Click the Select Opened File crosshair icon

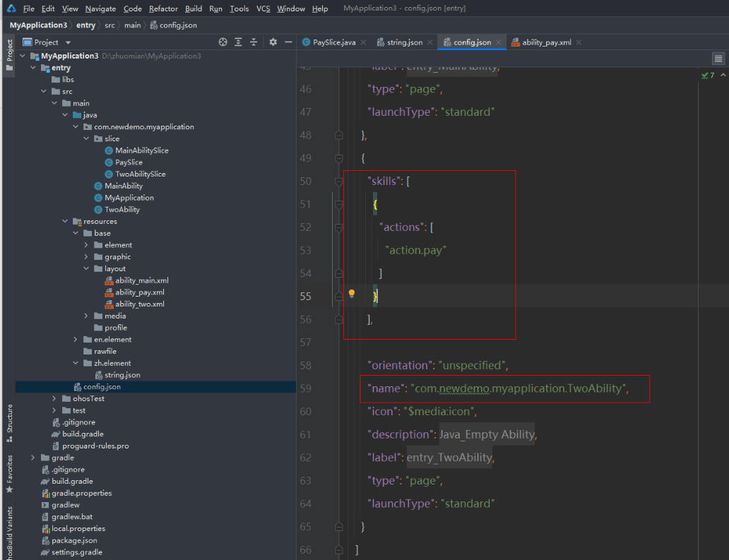pos(223,42)
